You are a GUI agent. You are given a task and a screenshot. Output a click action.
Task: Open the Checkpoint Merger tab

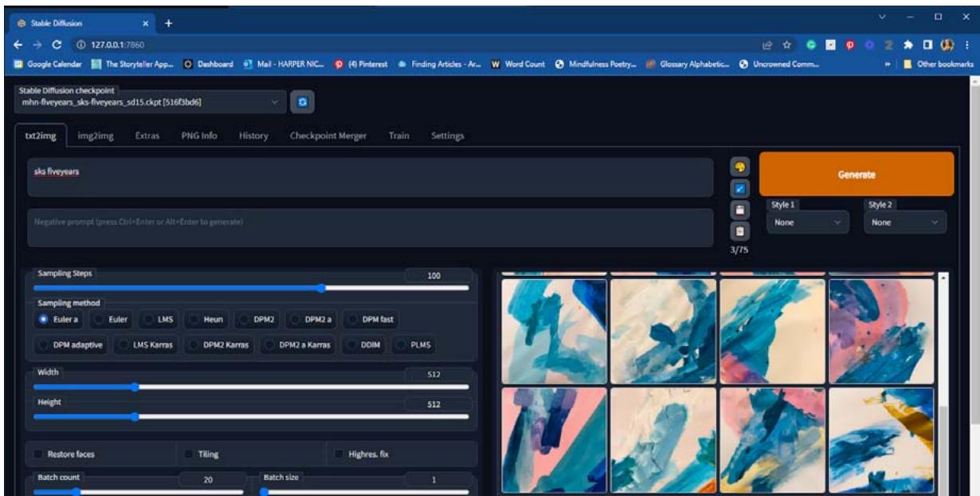[x=327, y=136]
